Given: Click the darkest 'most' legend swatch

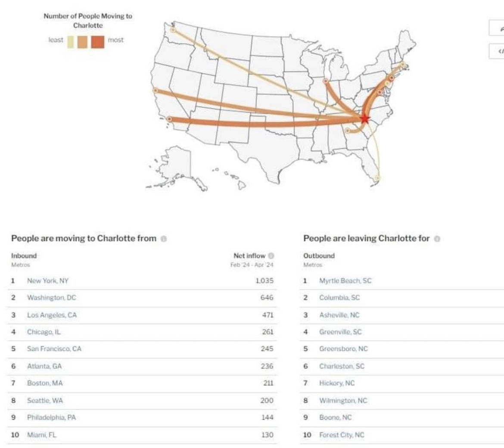Looking at the screenshot, I should pos(98,41).
